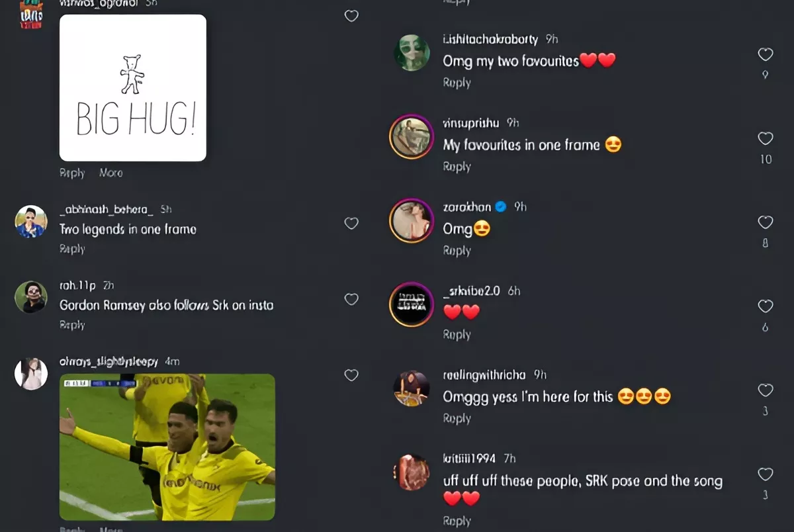Open the zarakhan username link
794x532 pixels.
[x=467, y=207]
